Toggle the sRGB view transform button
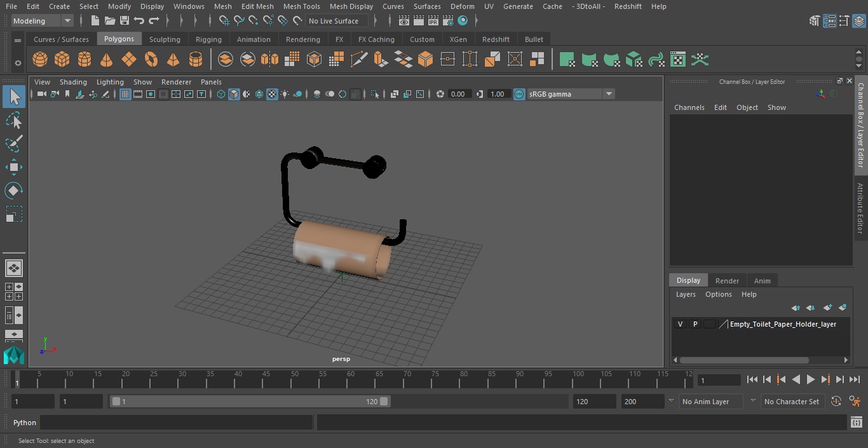 tap(519, 94)
